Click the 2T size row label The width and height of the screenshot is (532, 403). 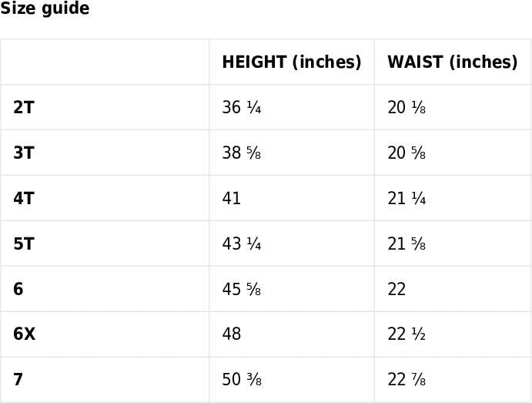click(24, 108)
